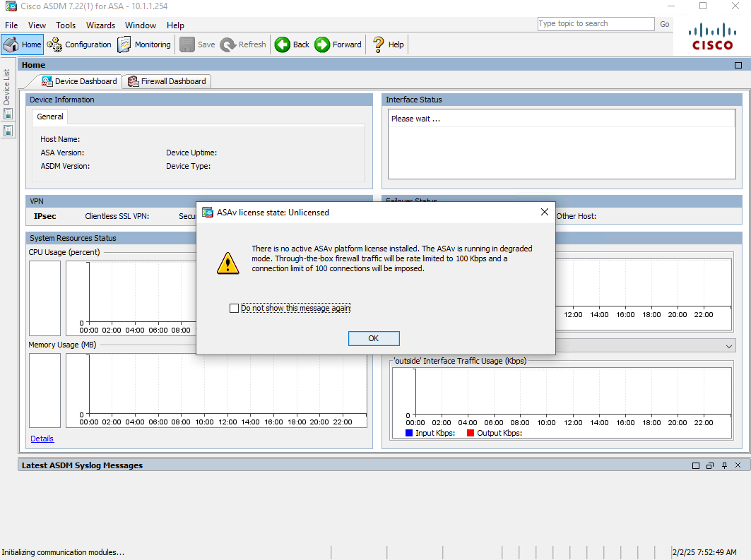Click the ASA Version label
The width and height of the screenshot is (751, 560).
62,153
